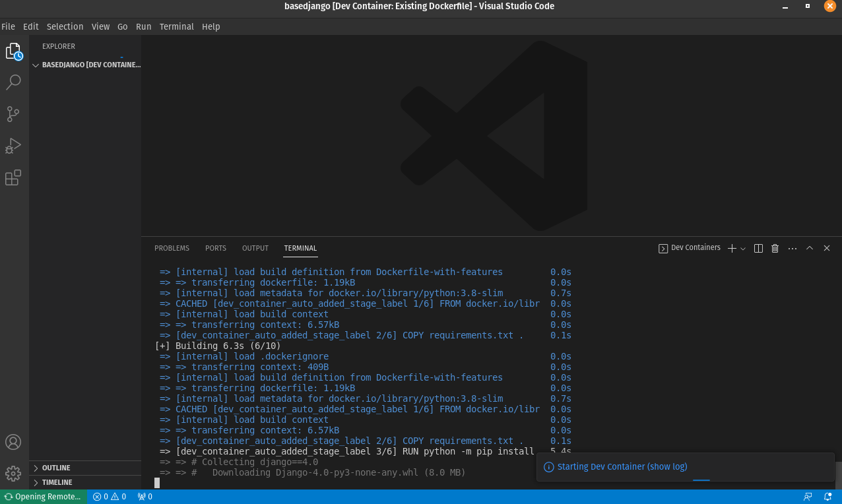Click the window title text

point(419,6)
